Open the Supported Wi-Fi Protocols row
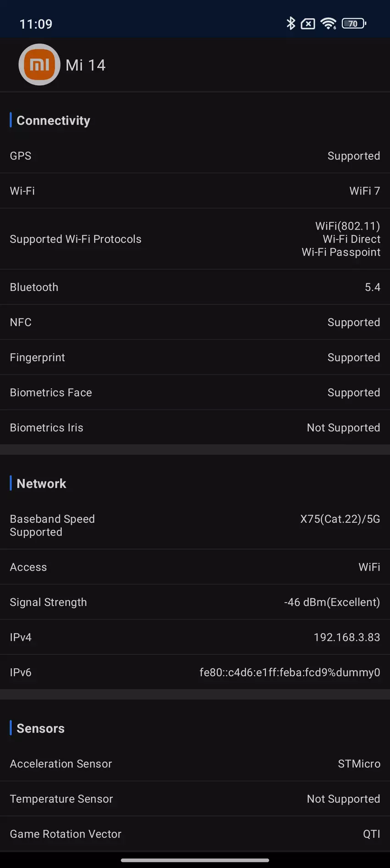The image size is (390, 868). coord(195,239)
